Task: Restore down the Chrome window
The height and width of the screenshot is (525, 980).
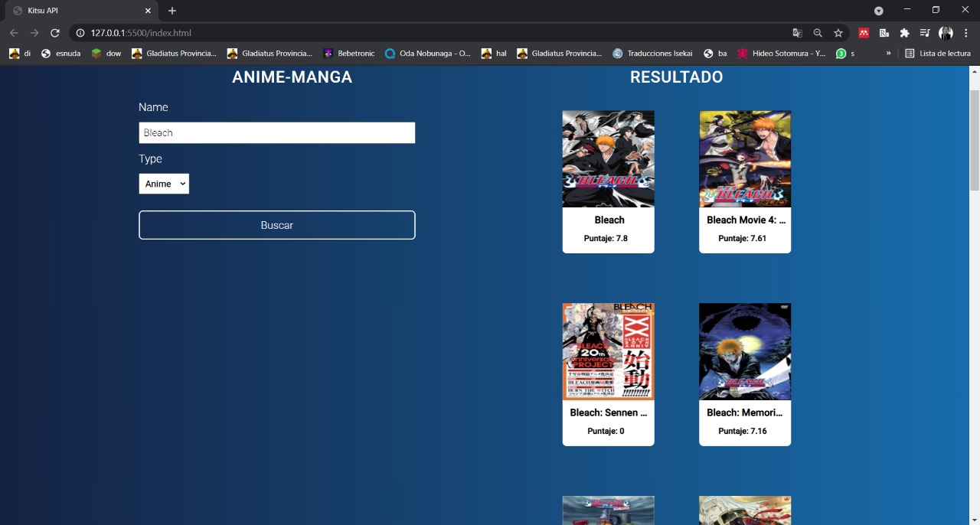Action: tap(936, 10)
